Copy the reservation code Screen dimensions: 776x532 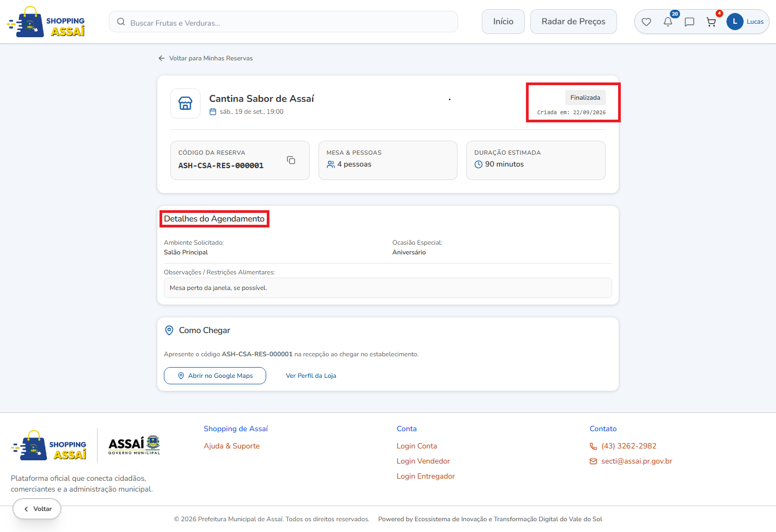291,160
